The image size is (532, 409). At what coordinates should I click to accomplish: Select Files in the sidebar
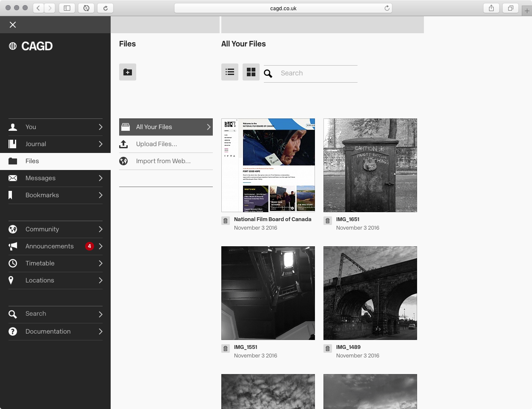tap(55, 161)
